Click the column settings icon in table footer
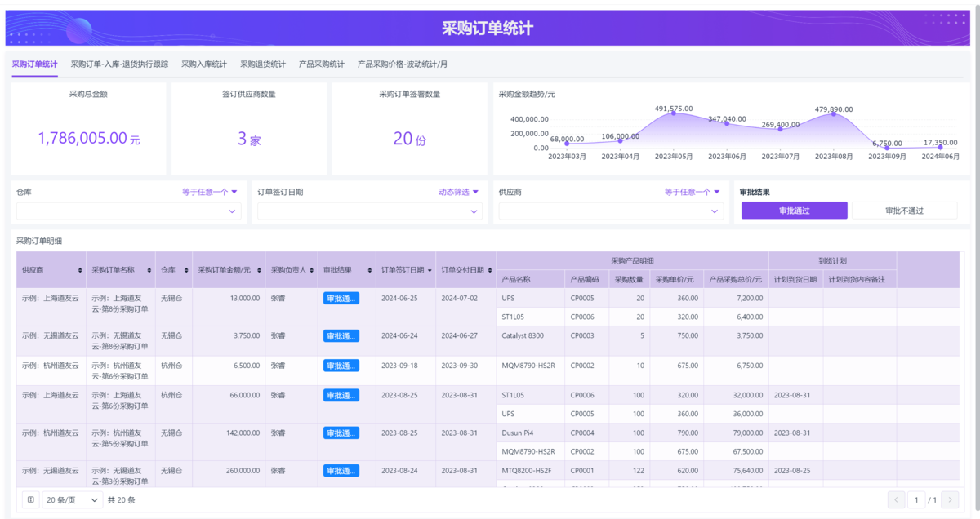Image resolution: width=980 pixels, height=519 pixels. tap(30, 499)
